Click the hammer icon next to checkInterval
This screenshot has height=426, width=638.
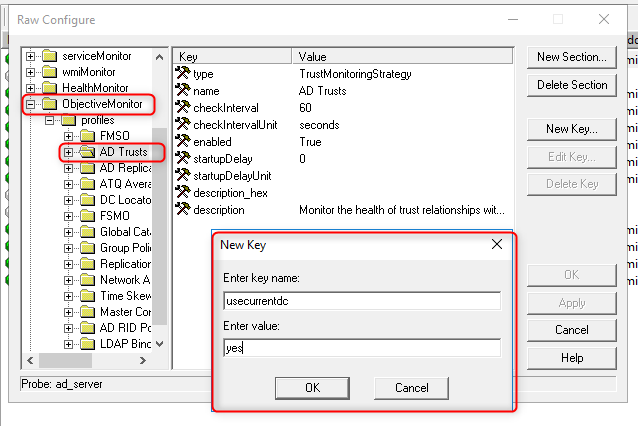pos(182,108)
